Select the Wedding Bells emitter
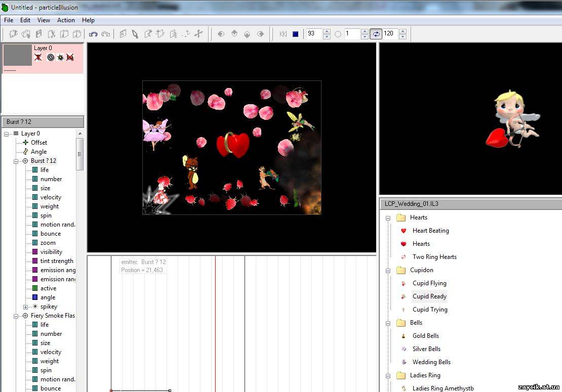 point(431,362)
